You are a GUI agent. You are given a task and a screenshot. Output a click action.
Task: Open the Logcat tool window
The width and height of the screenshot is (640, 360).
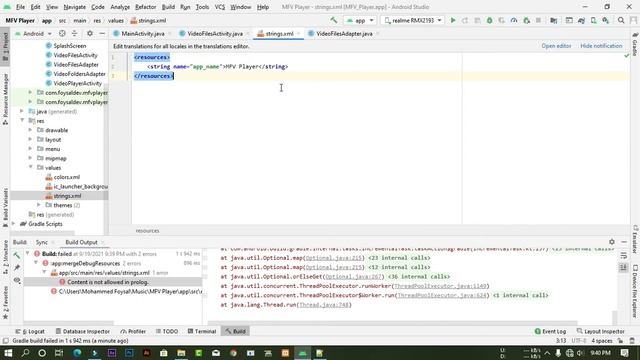(x=30, y=331)
